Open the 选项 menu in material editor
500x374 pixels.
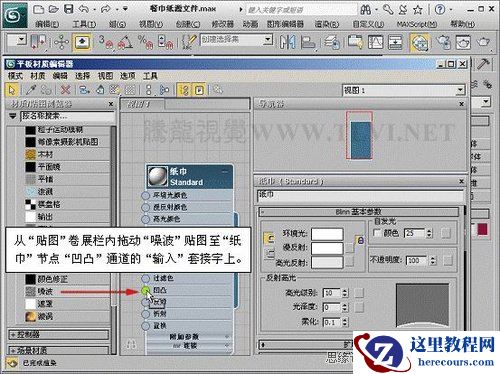pos(127,76)
